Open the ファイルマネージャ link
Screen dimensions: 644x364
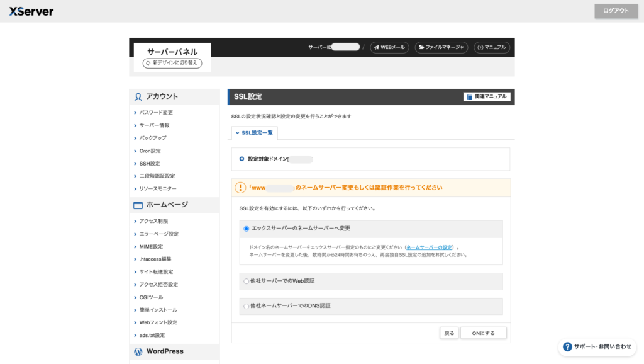click(x=441, y=47)
